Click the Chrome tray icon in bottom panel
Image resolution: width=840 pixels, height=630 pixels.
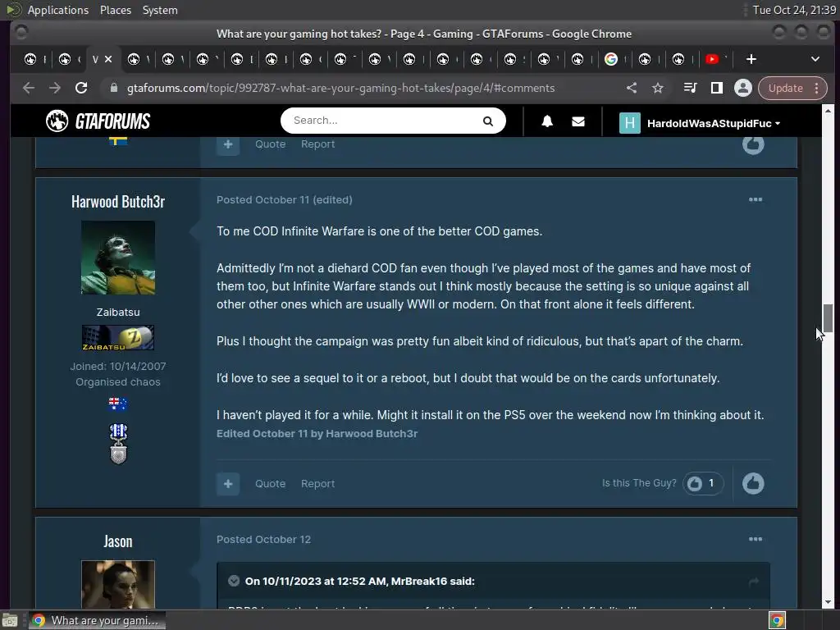pos(776,620)
